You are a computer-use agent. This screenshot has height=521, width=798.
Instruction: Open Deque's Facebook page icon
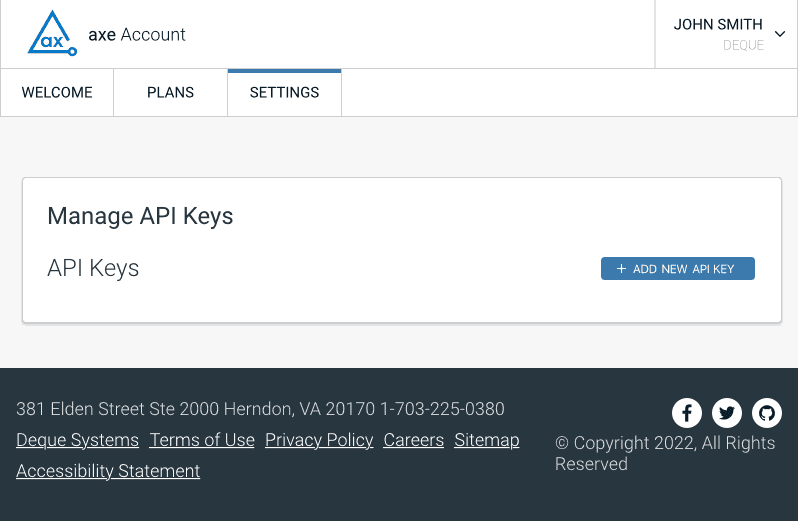coord(686,412)
